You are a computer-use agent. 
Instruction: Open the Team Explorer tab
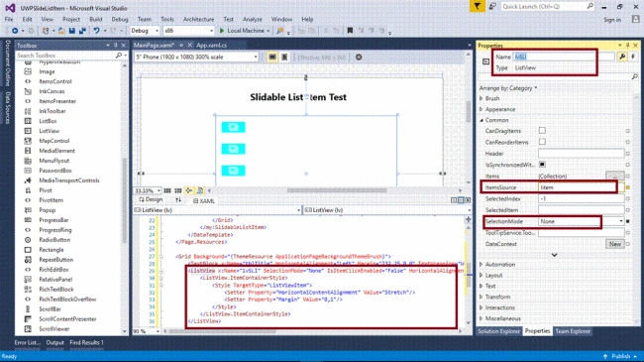point(573,331)
